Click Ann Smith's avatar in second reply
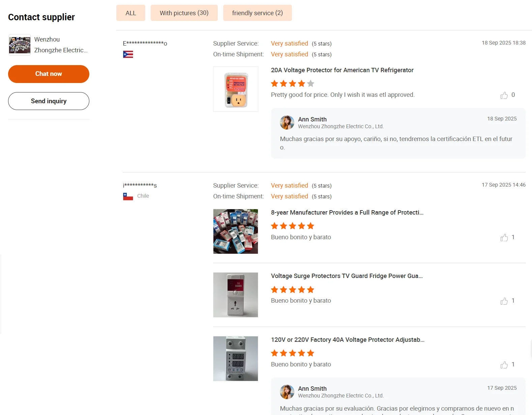Screen dimensions: 532x415 click(287, 392)
